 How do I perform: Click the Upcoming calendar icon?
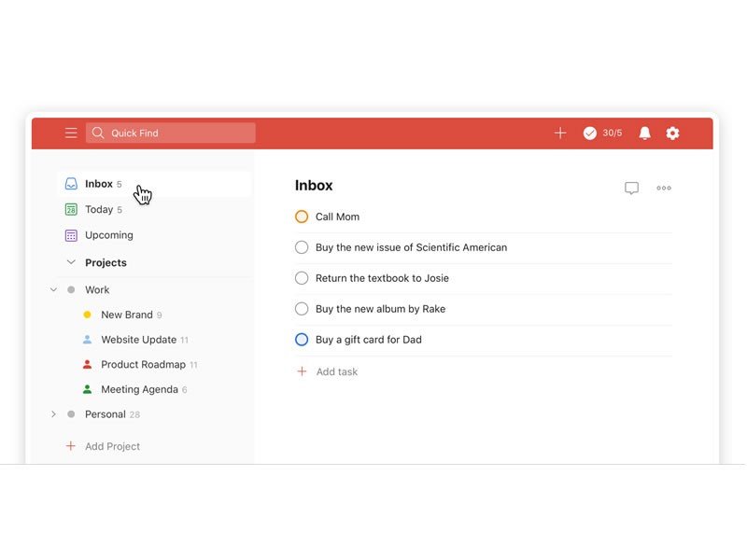point(72,234)
